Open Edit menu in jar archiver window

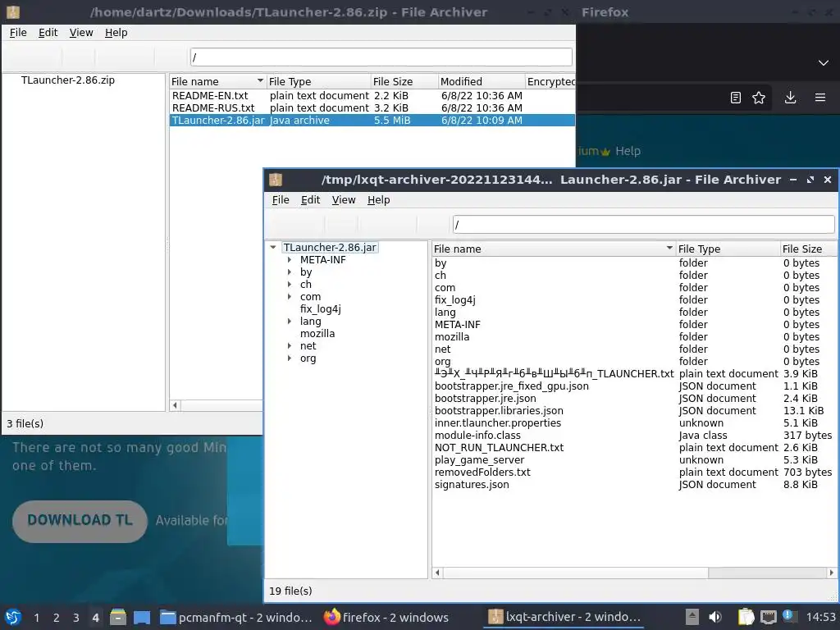click(310, 200)
